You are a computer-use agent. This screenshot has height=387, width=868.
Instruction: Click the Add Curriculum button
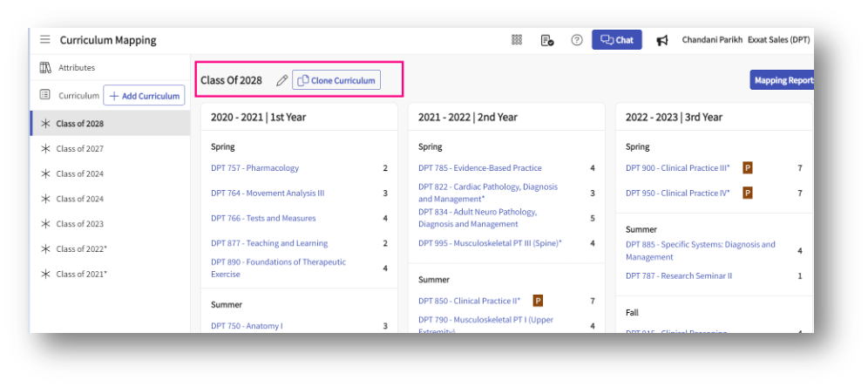coord(145,96)
